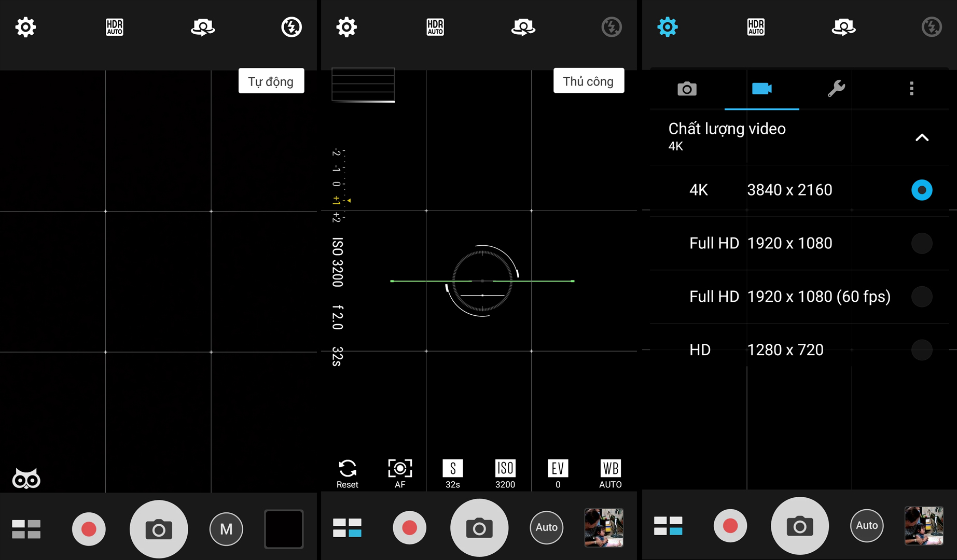957x560 pixels.
Task: Open the wrench general settings tab
Action: click(x=836, y=89)
